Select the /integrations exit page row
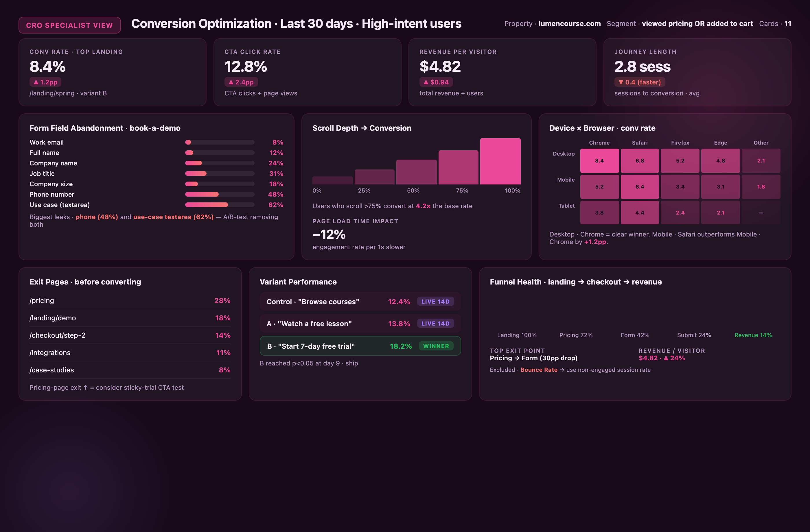Screen dimensions: 810x532 (x=130, y=353)
